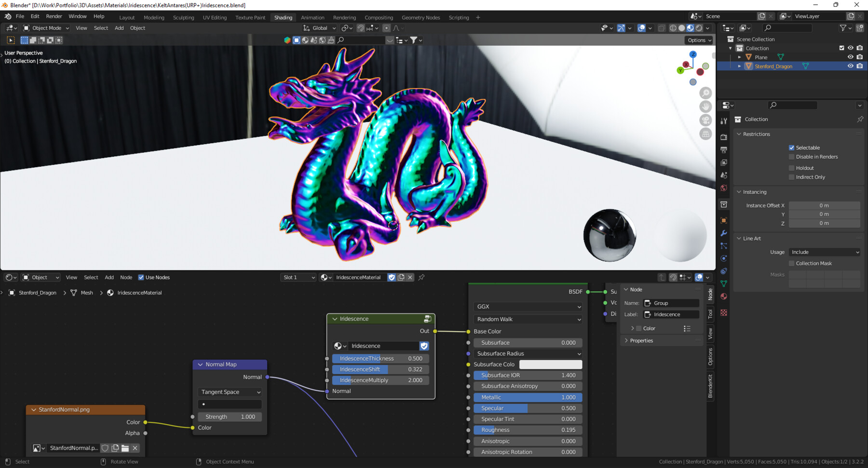Screen dimensions: 868x468
Task: Open the Tangent Space dropdown on Normal Map node
Action: (230, 392)
